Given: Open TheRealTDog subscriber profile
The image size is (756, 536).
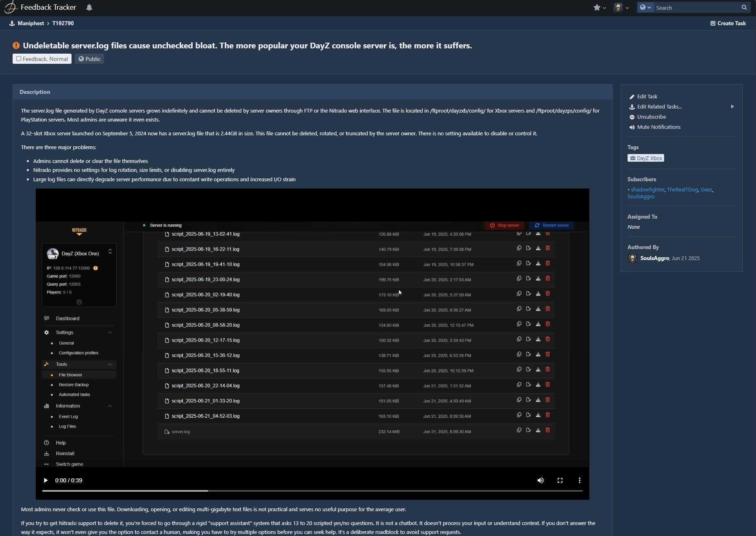Looking at the screenshot, I should point(682,190).
